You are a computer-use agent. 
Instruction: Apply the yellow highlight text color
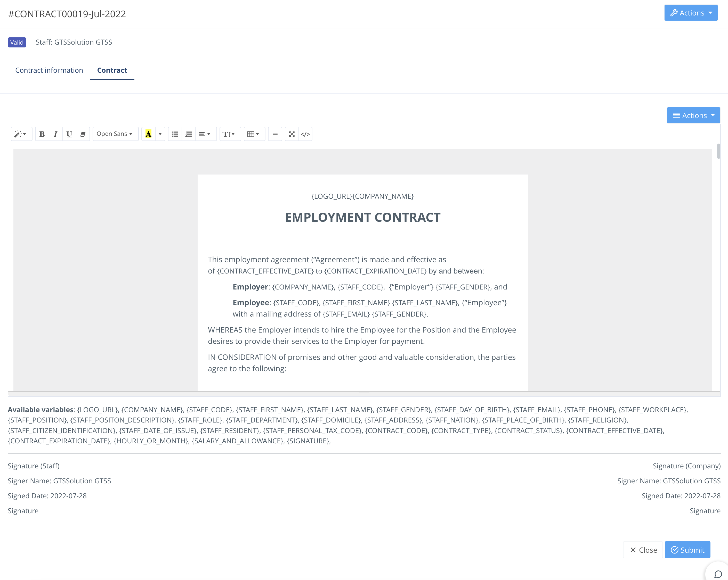[x=148, y=134]
